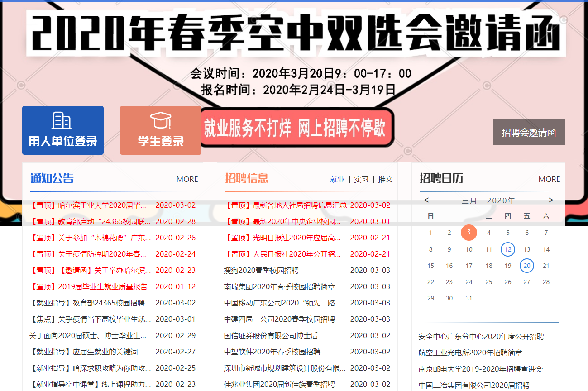Click the graduation cap icon on 学生登录
Viewport: 588px width, 391px height.
click(x=161, y=121)
